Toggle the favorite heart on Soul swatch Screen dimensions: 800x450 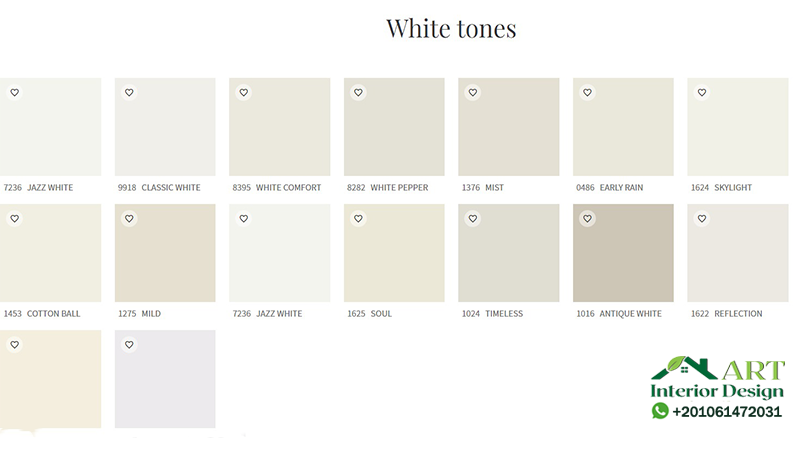(x=358, y=219)
